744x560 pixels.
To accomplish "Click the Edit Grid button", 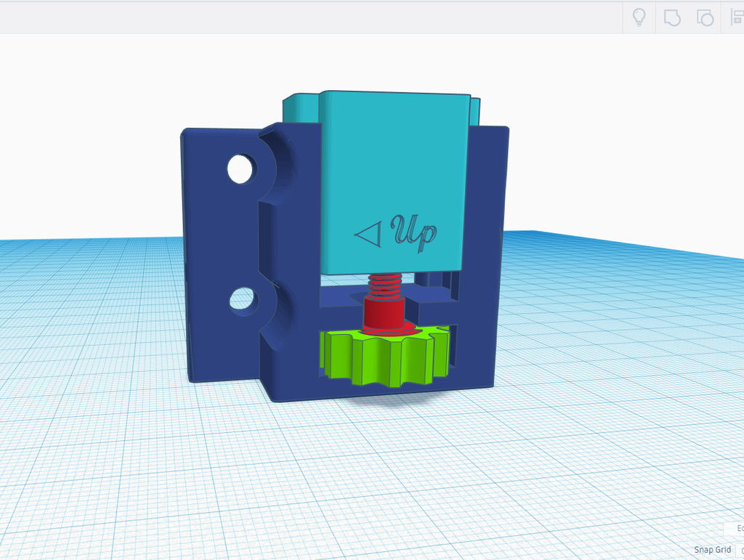I will coord(734,529).
